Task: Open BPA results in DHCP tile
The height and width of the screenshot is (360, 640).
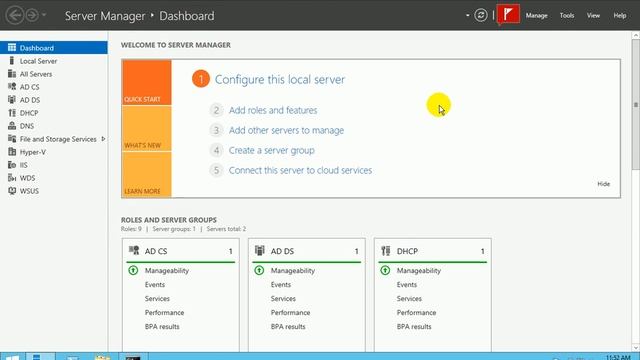Action: coord(414,327)
